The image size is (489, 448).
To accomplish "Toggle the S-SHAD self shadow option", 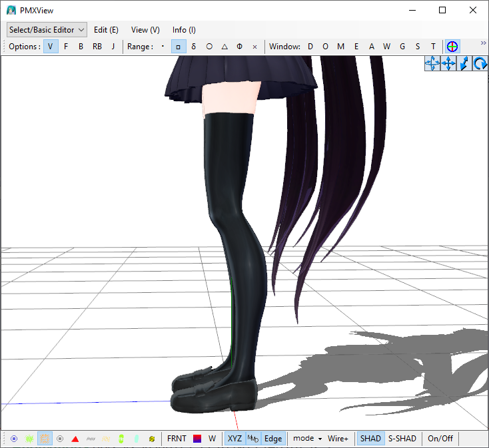I will [x=402, y=439].
